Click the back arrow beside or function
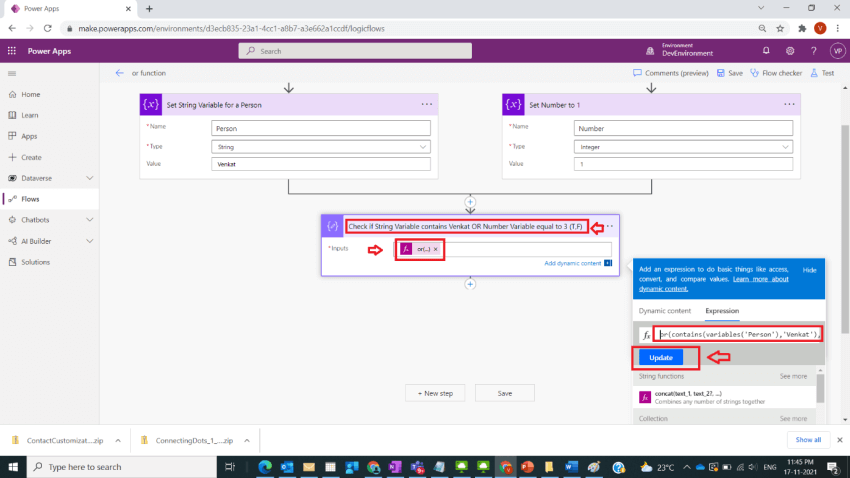850x478 pixels. pyautogui.click(x=119, y=73)
